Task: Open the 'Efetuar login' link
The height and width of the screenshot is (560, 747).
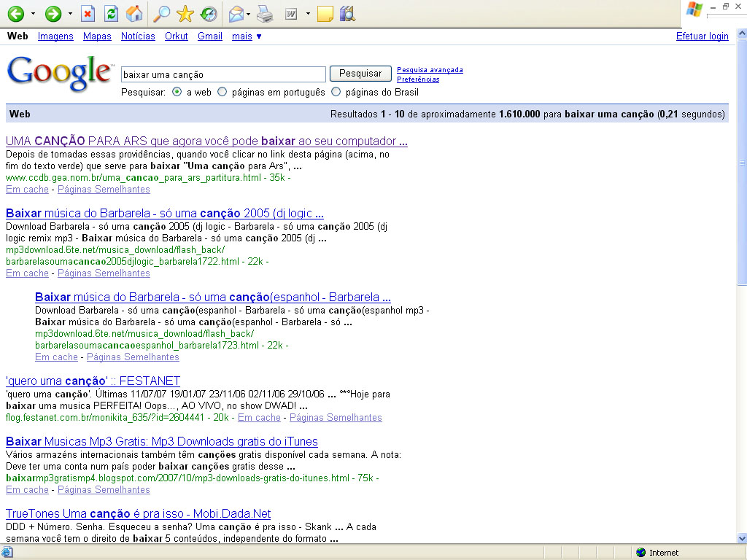Action: tap(702, 36)
